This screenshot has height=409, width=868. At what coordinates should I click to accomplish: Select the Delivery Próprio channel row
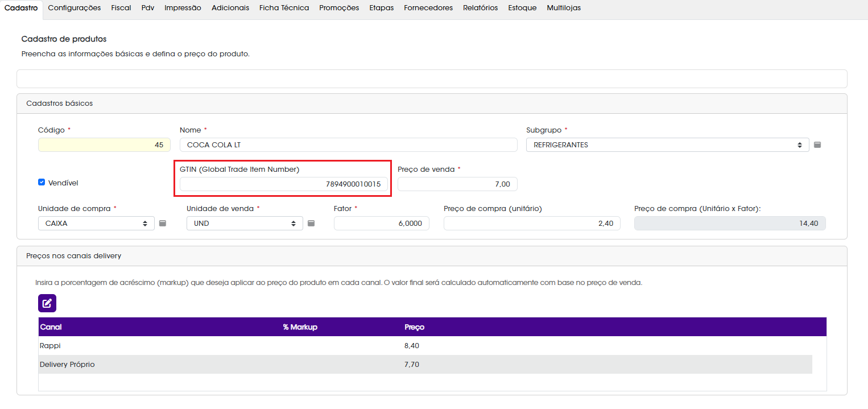click(x=425, y=365)
